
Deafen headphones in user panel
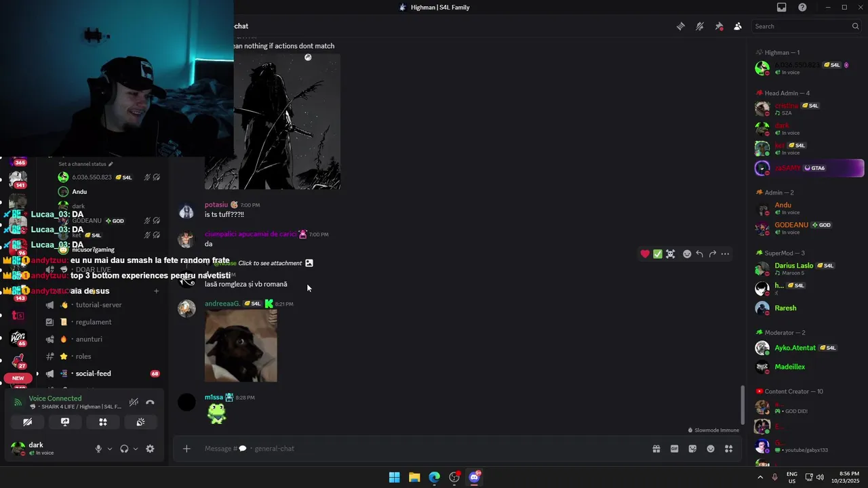click(x=124, y=449)
